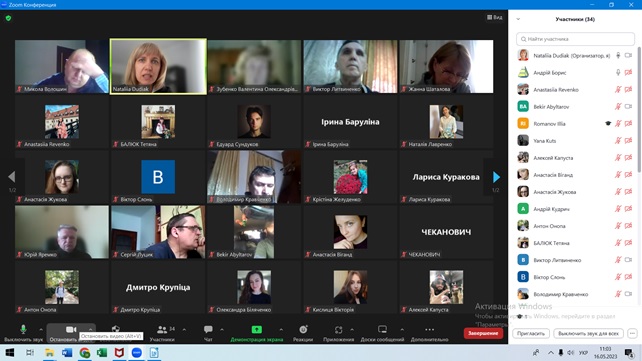642x361 pixels.
Task: Click the red Завершение button
Action: pyautogui.click(x=483, y=333)
